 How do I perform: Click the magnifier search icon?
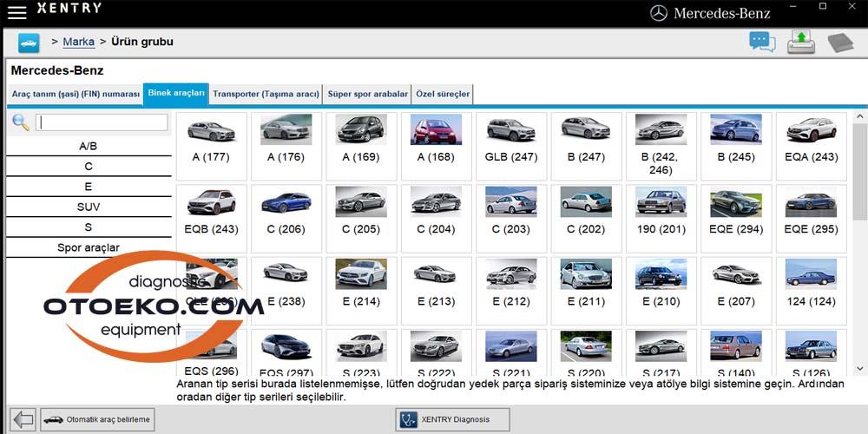point(21,122)
